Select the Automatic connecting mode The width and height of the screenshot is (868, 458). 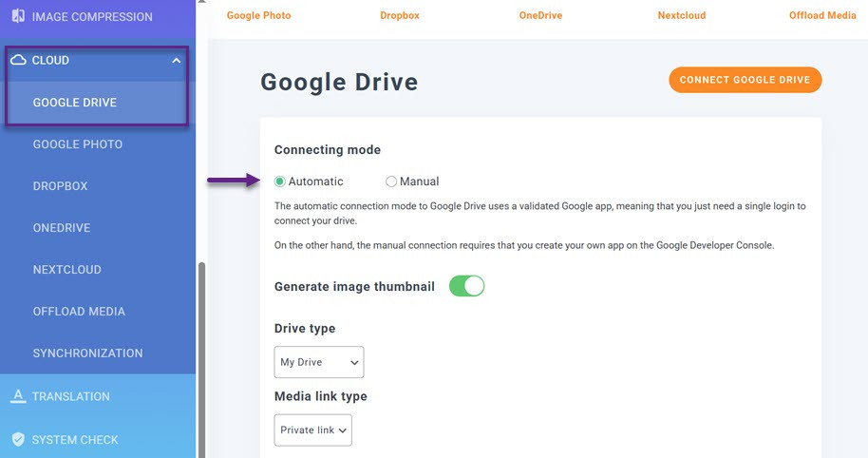(280, 181)
